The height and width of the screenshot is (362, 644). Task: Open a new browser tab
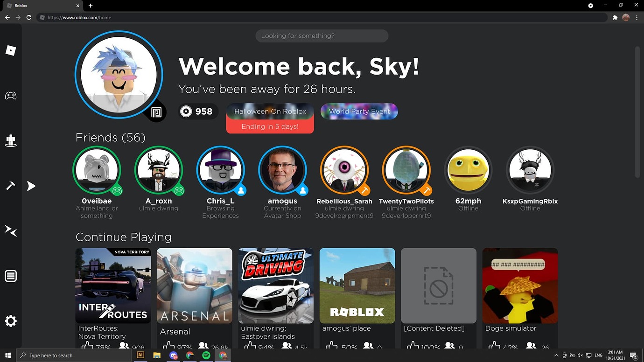pyautogui.click(x=90, y=6)
